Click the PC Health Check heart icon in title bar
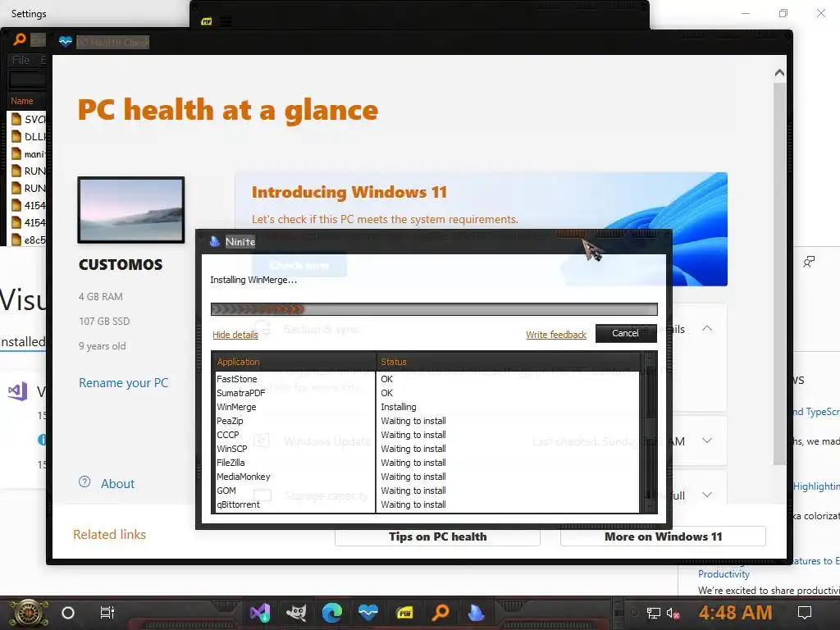 tap(66, 42)
